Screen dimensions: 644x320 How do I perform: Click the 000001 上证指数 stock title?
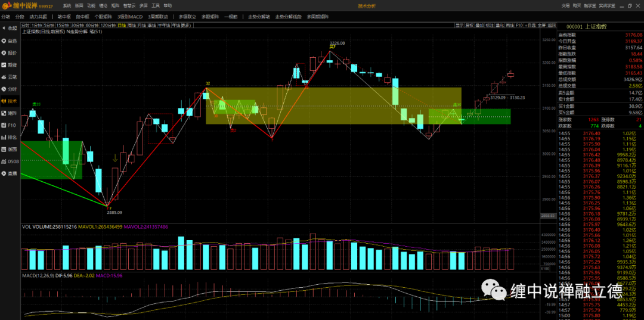[x=586, y=26]
